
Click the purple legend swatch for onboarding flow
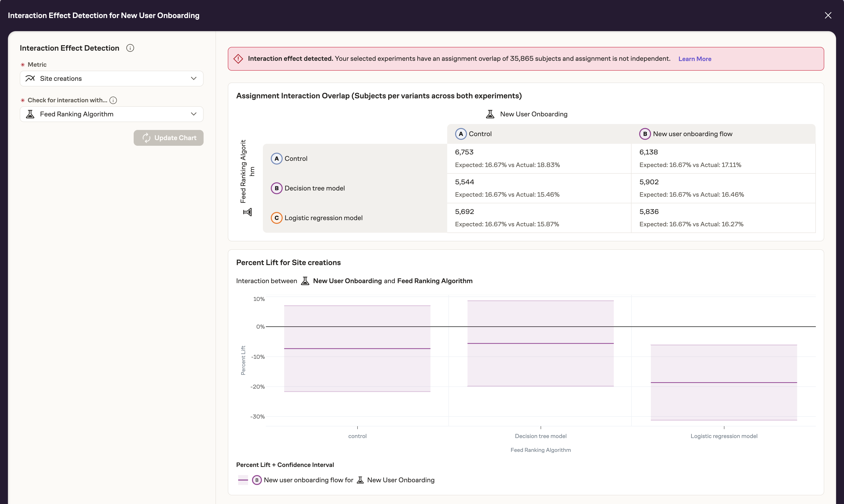click(243, 480)
